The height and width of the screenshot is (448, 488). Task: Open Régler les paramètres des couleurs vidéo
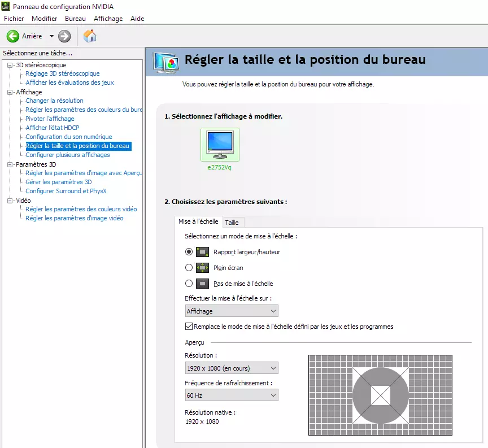tap(81, 209)
